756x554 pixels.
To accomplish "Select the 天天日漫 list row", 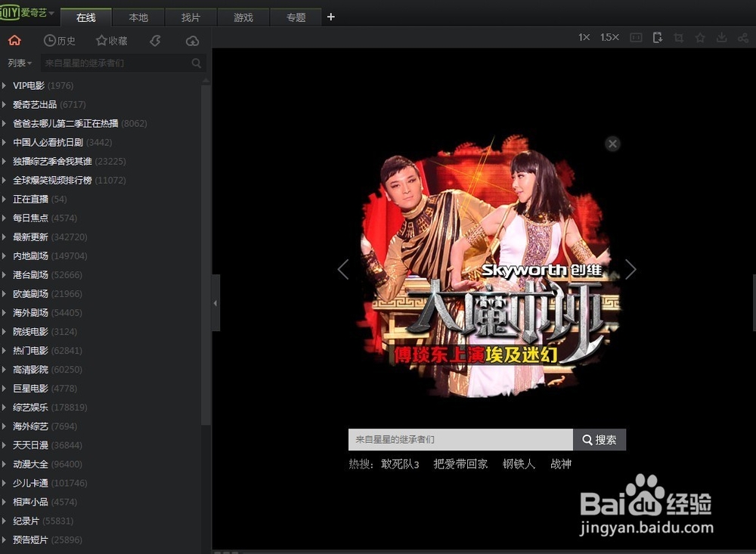I will click(x=101, y=445).
